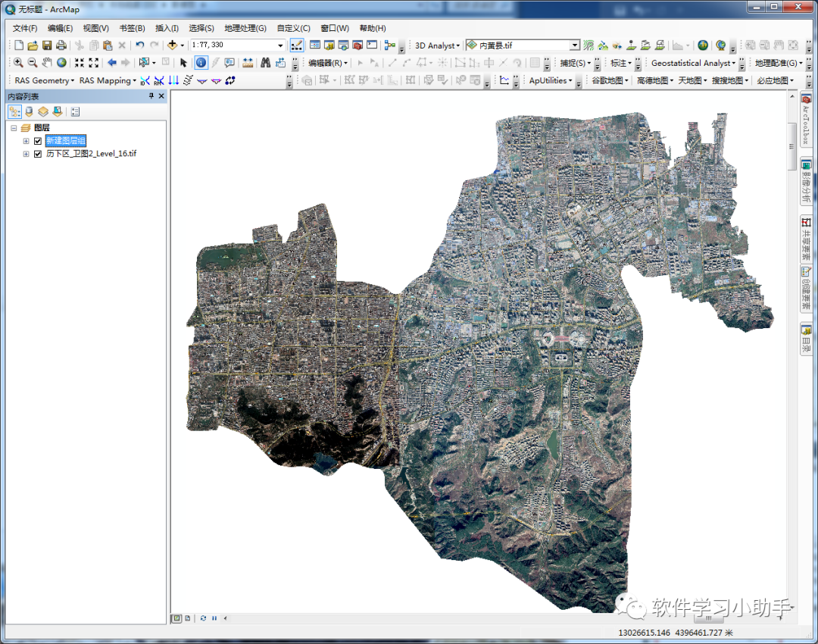Viewport: 818px width, 644px height.
Task: Open the Table of Contents window icon
Action: [x=315, y=45]
